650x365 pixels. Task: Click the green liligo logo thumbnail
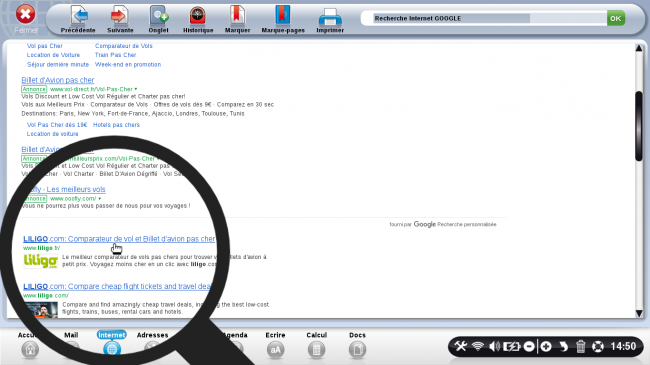(41, 260)
